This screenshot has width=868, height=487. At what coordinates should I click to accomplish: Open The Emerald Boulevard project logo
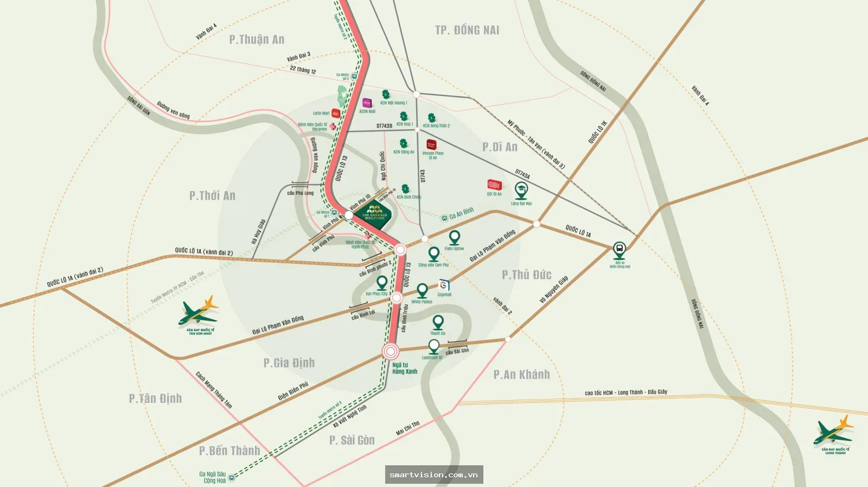(375, 212)
